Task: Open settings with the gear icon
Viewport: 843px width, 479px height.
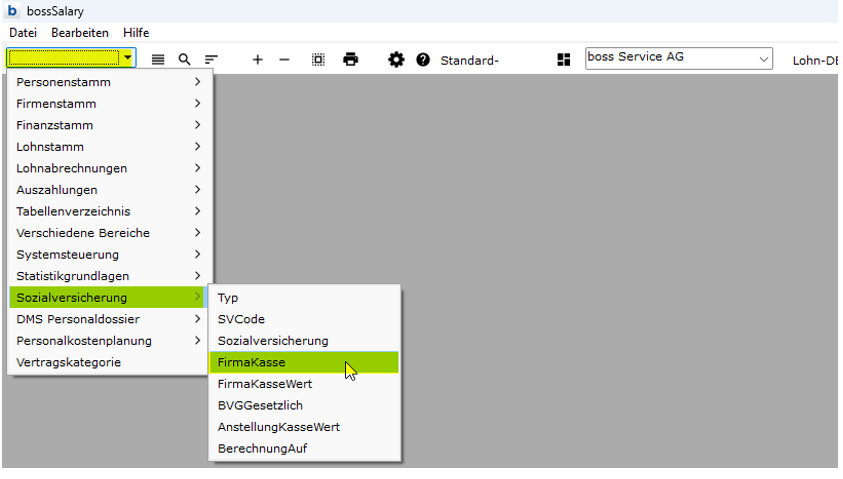Action: pyautogui.click(x=396, y=60)
